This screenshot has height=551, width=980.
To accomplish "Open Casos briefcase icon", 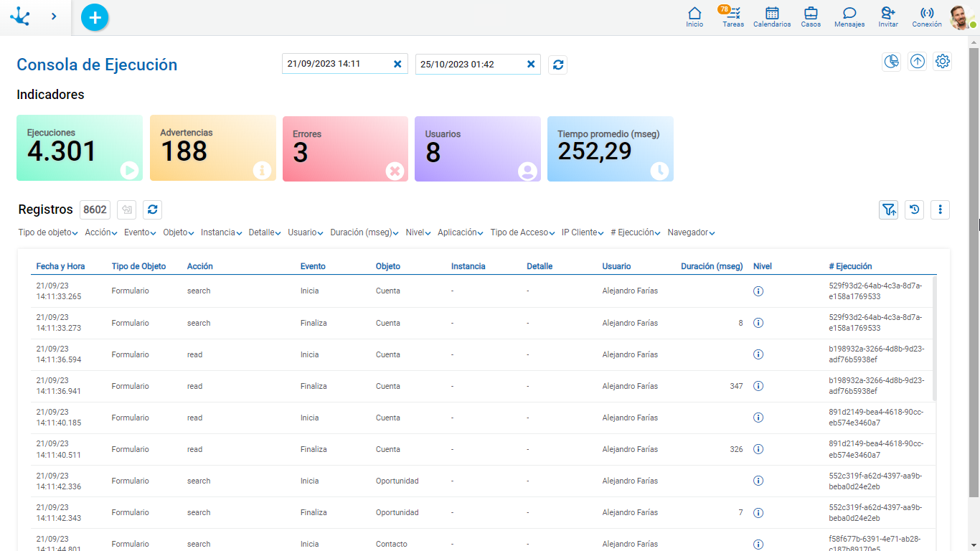I will [811, 17].
